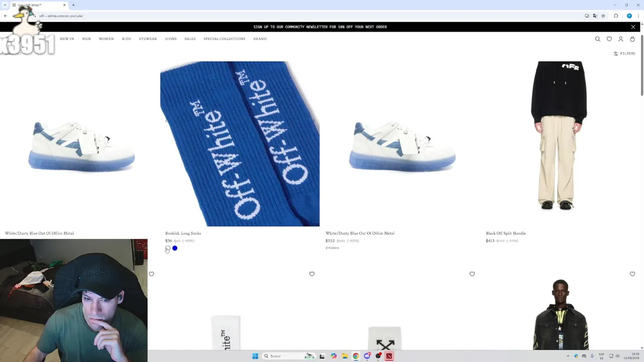
Task: Click the $552 price of the sneaker
Action: 330,241
